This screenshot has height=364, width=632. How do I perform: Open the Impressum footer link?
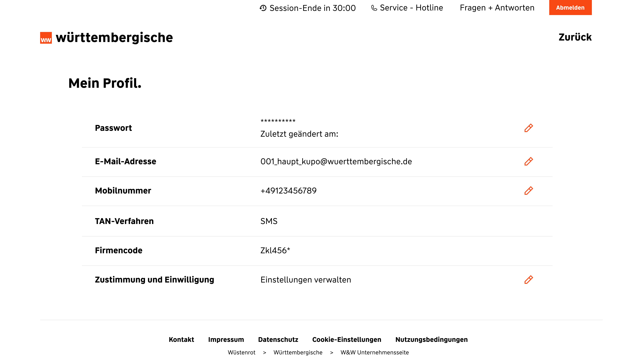point(226,339)
